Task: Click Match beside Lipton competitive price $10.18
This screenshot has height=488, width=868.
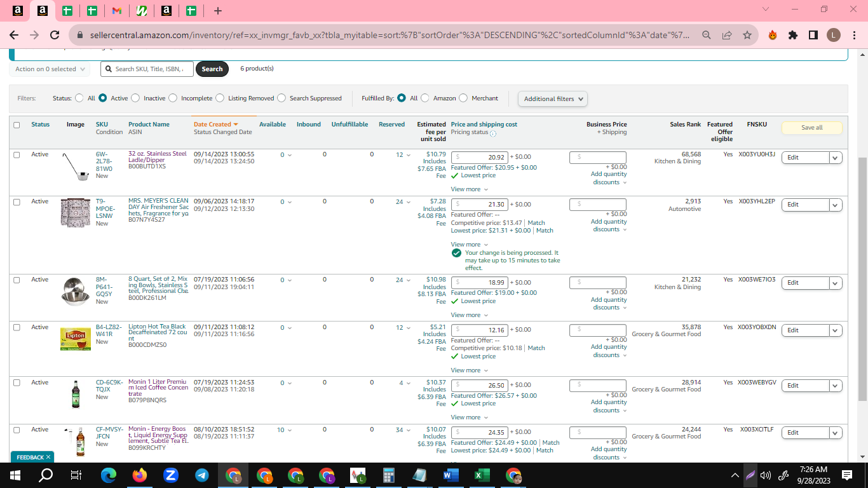Action: pos(536,348)
